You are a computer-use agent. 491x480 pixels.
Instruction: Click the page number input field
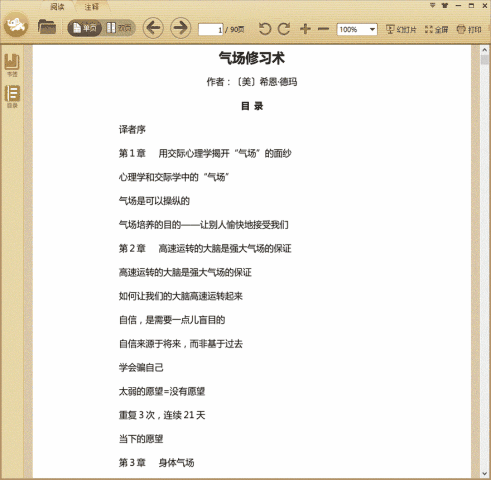[210, 30]
